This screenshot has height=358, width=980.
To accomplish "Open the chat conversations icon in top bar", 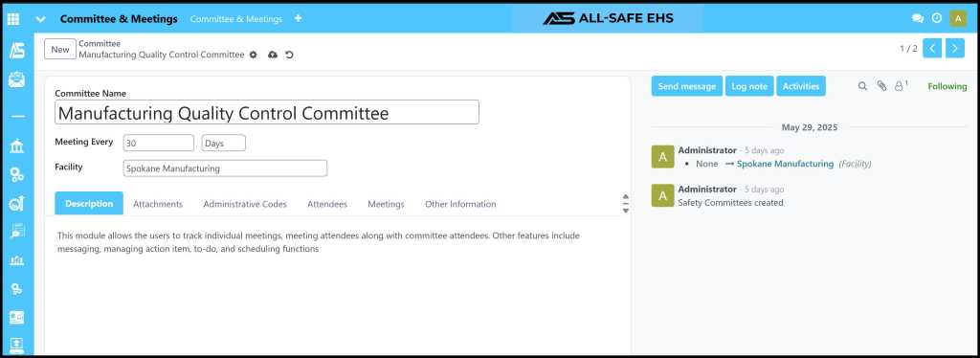I will coord(918,19).
